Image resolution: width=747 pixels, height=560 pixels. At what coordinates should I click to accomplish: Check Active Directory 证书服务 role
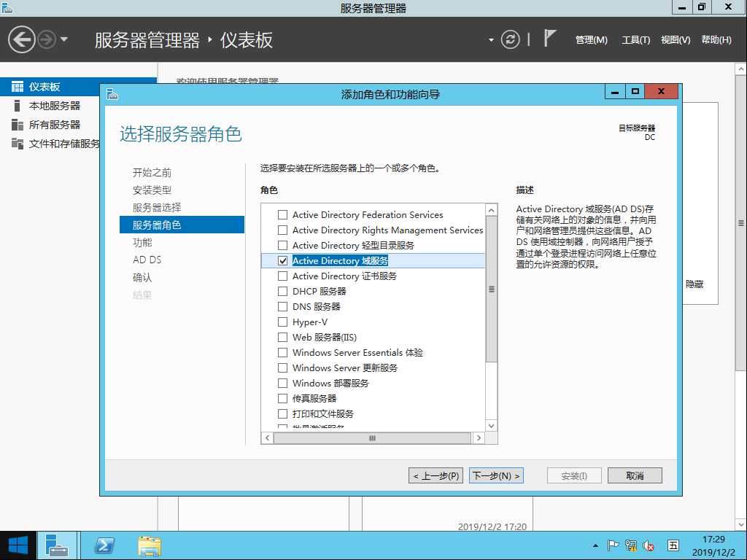(x=282, y=276)
